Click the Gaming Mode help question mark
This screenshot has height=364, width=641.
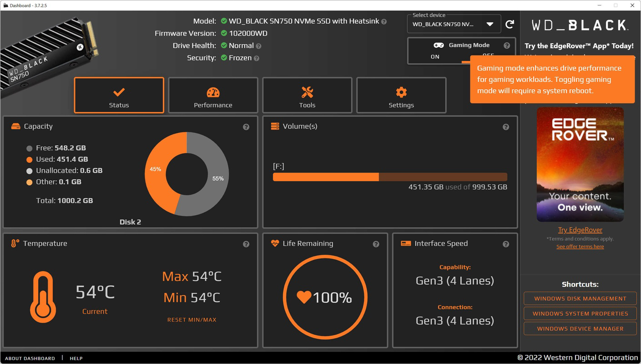507,45
